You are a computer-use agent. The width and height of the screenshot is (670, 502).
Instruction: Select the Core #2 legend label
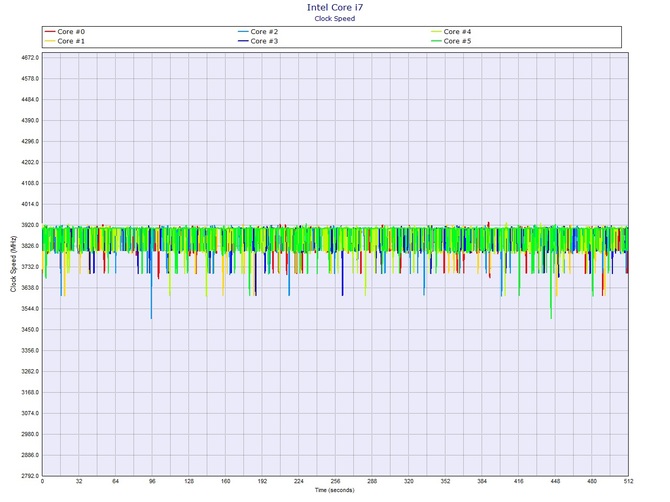264,32
